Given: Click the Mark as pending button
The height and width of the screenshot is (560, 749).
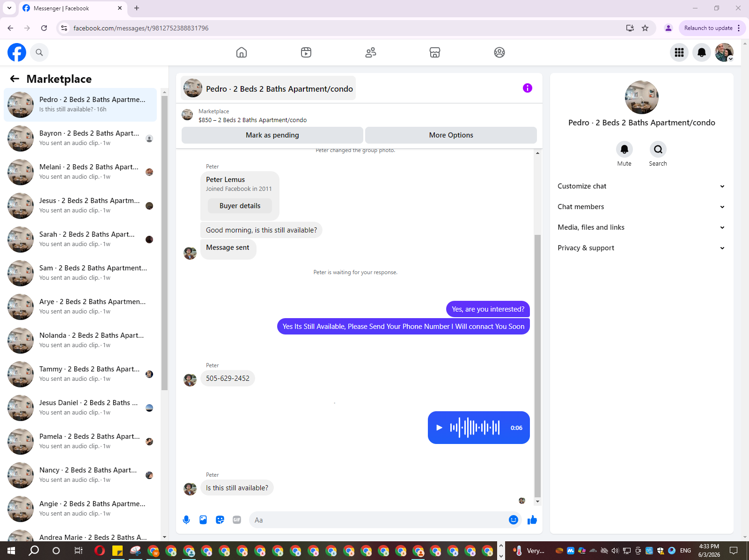Looking at the screenshot, I should [x=272, y=135].
